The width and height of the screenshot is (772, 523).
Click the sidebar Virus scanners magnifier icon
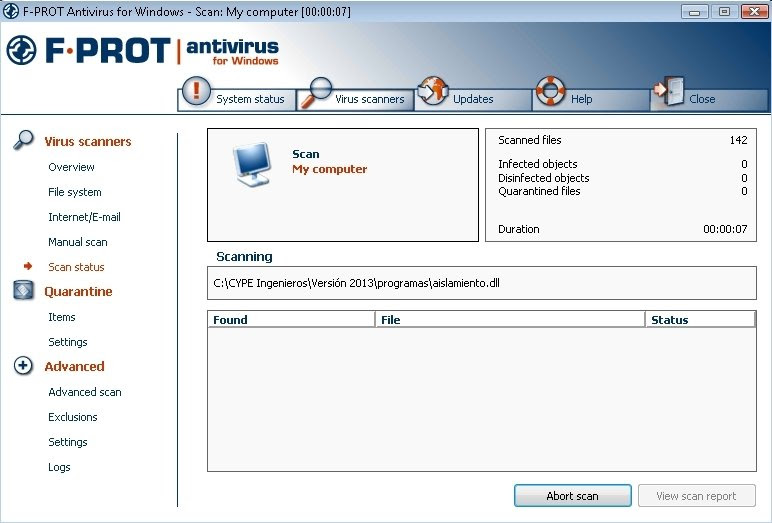point(23,140)
